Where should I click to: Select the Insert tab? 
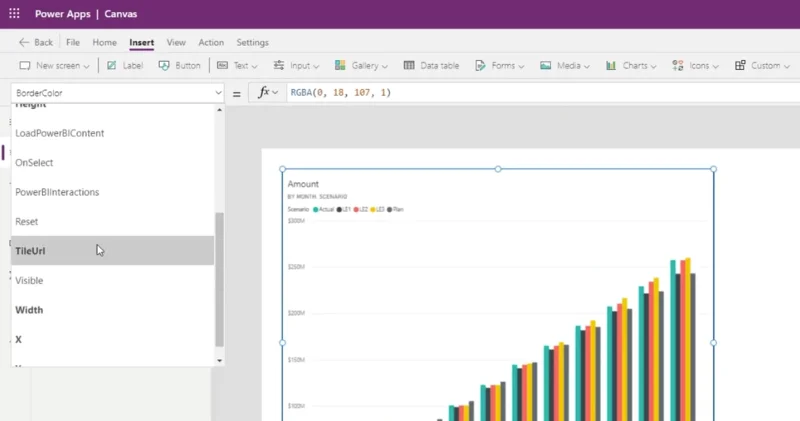[141, 42]
